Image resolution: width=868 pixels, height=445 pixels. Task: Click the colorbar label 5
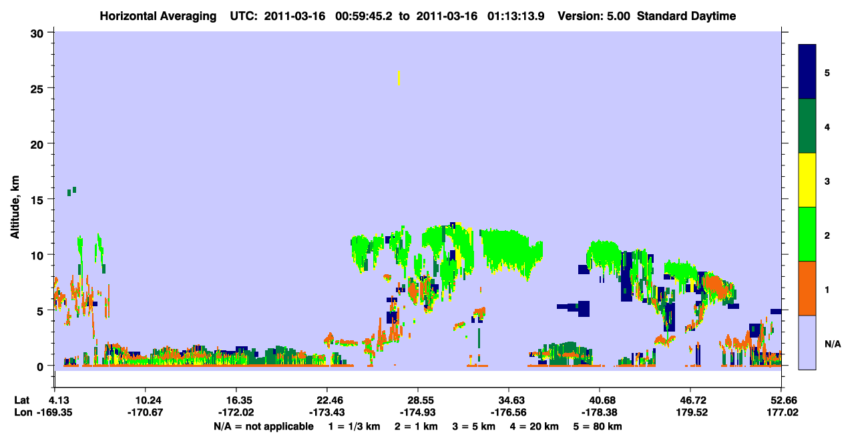click(827, 72)
